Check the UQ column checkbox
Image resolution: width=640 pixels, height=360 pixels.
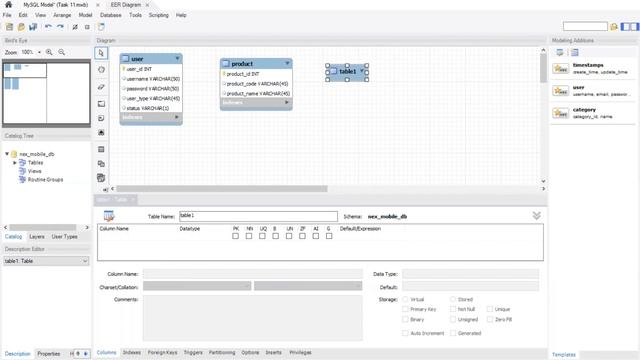click(x=262, y=236)
